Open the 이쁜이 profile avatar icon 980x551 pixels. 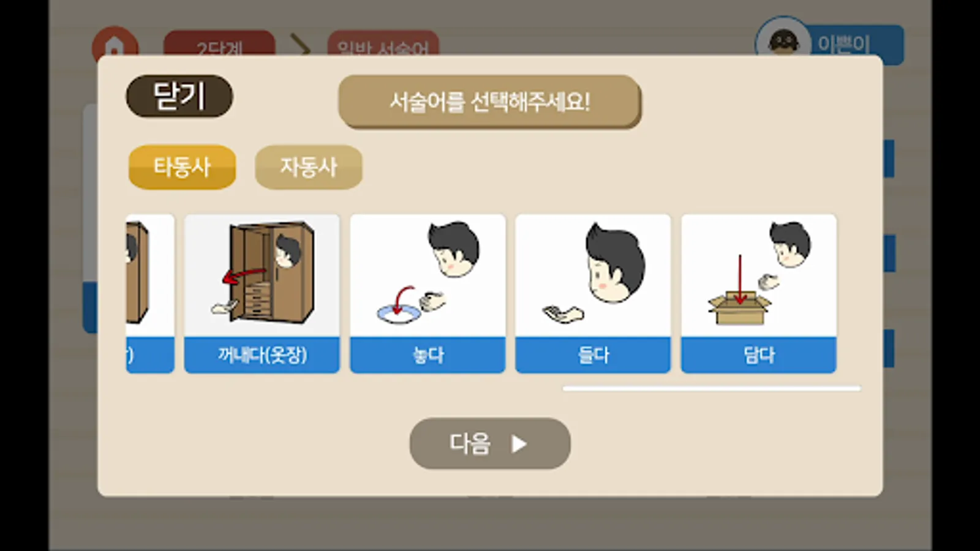coord(783,38)
